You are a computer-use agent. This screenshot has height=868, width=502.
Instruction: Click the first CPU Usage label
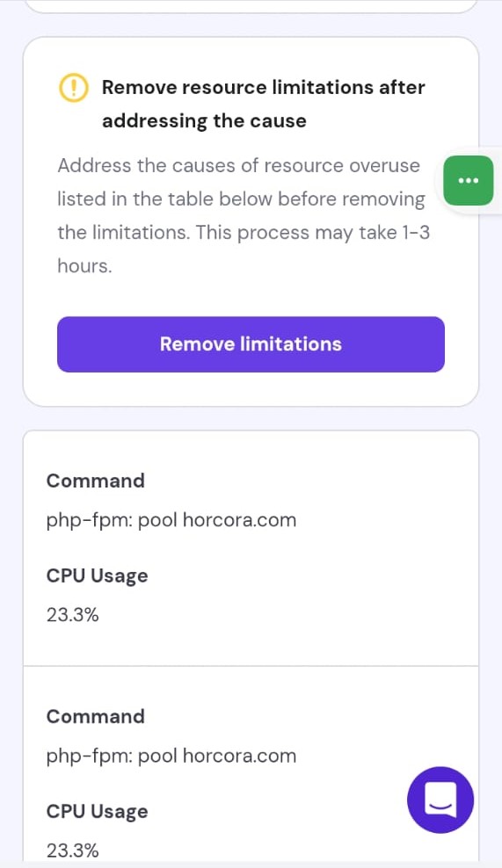(x=98, y=575)
